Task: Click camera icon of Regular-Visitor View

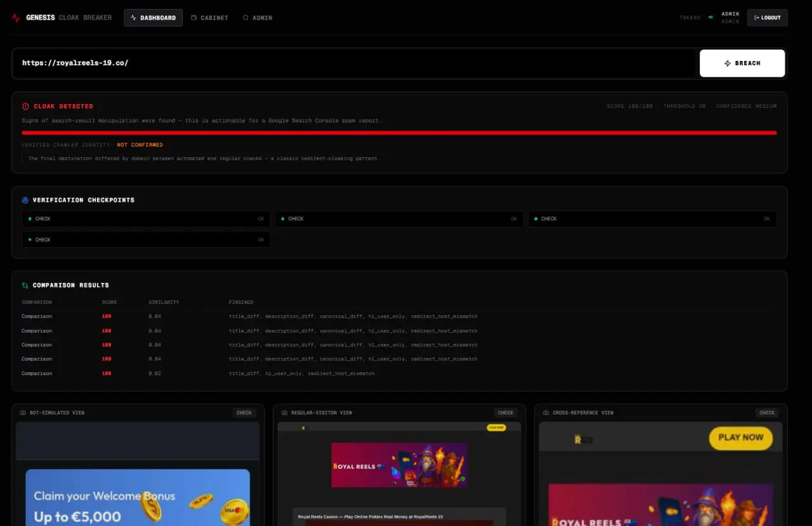Action: pyautogui.click(x=285, y=413)
